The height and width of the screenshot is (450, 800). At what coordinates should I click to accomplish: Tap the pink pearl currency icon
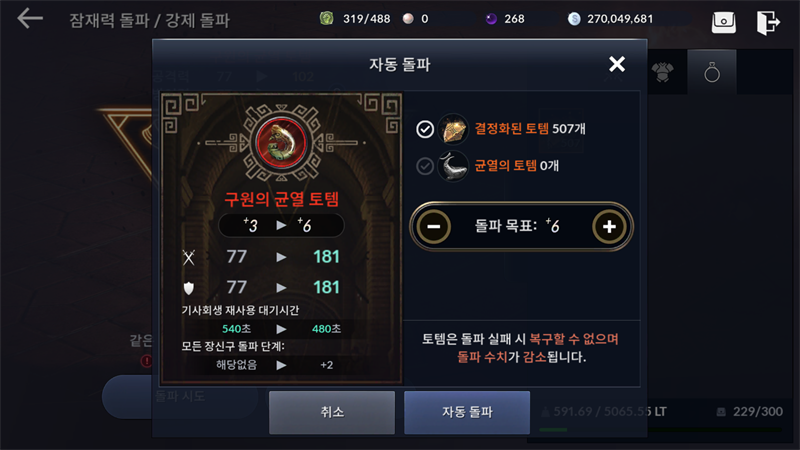coord(408,19)
